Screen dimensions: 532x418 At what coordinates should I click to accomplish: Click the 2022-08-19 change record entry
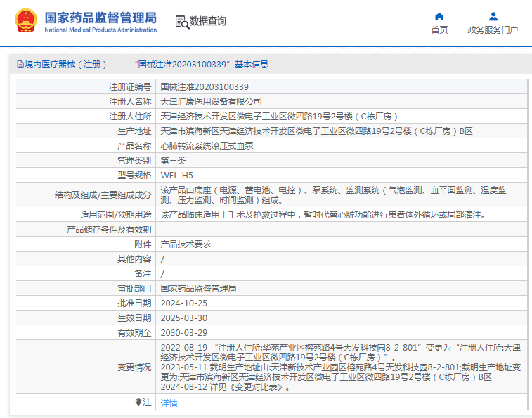point(341,353)
